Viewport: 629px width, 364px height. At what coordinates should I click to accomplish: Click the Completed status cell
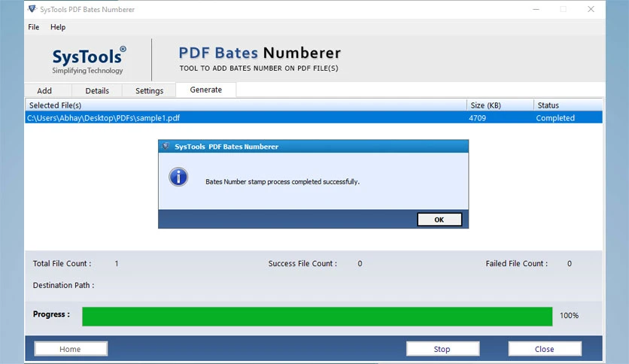click(555, 118)
